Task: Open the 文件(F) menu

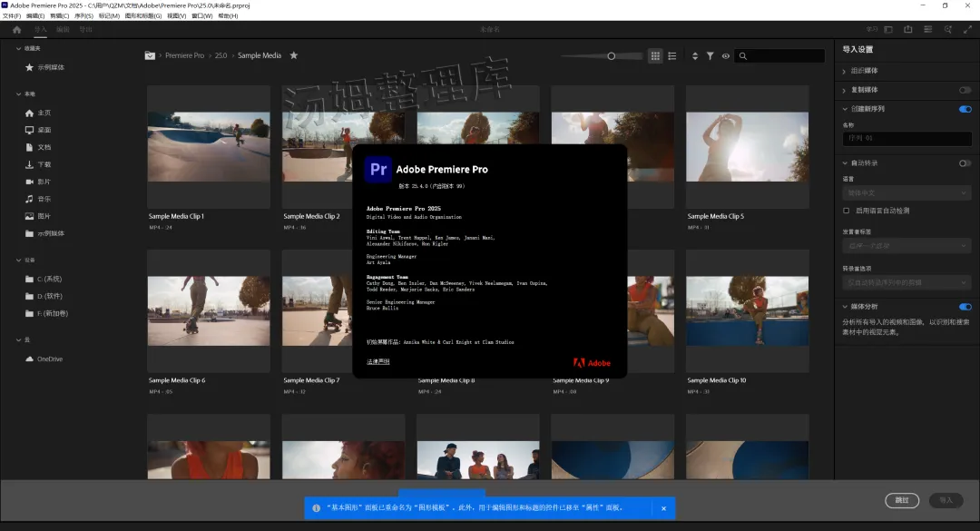Action: coord(12,15)
